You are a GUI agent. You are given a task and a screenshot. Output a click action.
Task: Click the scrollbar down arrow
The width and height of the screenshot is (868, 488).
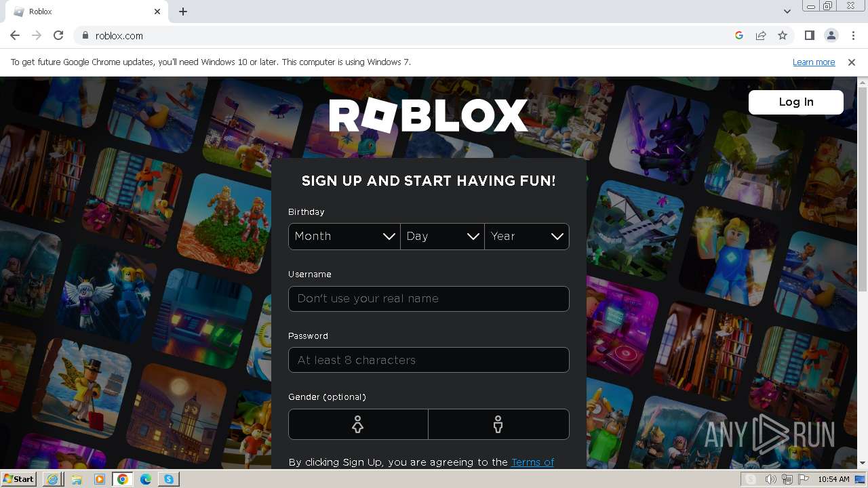click(x=863, y=463)
